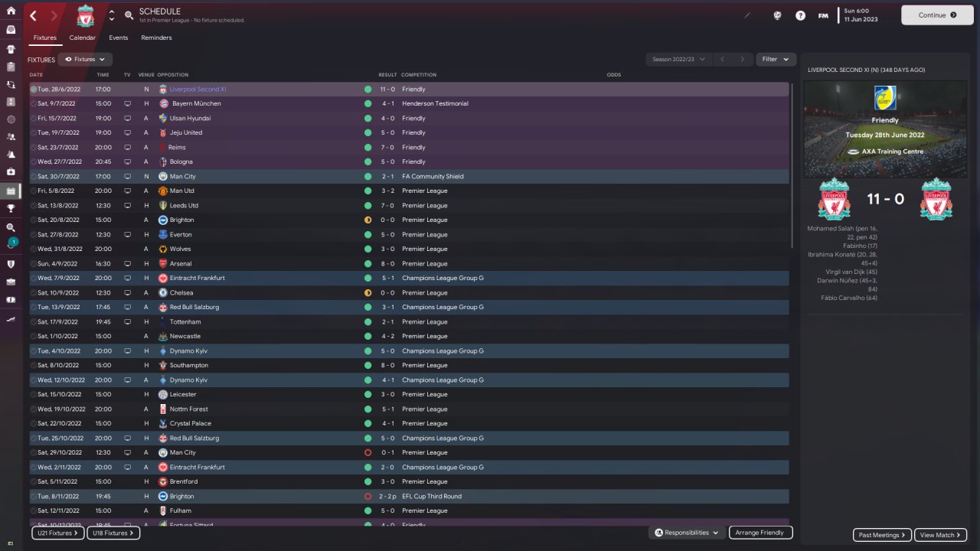The height and width of the screenshot is (551, 980).
Task: Open the Competitions trophy icon in sidebar
Action: [11, 207]
